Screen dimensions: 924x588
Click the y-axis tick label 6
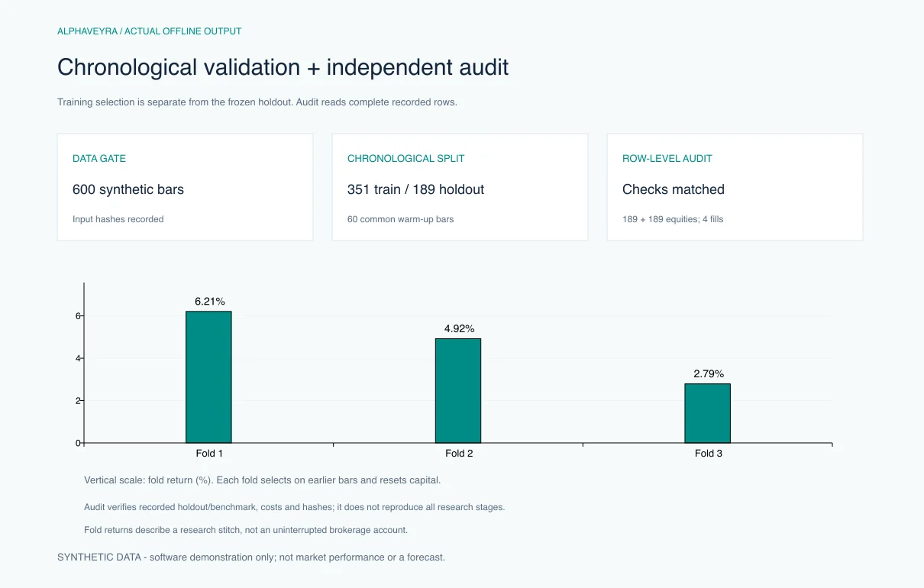(78, 316)
